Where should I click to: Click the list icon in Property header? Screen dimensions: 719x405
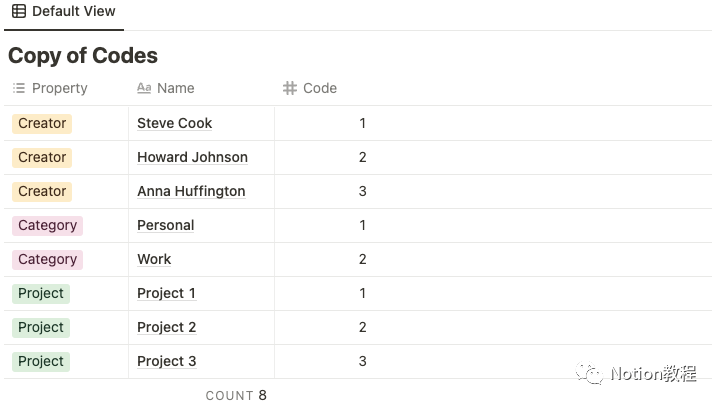point(19,88)
